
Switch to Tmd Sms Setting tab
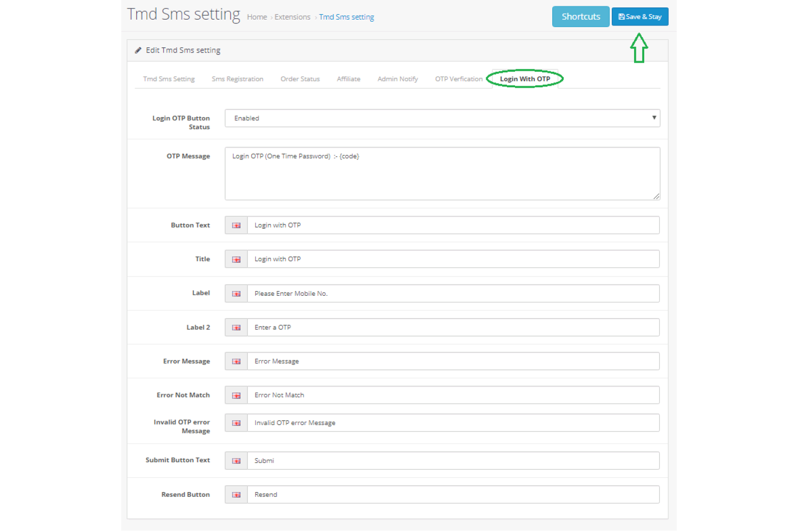point(169,79)
